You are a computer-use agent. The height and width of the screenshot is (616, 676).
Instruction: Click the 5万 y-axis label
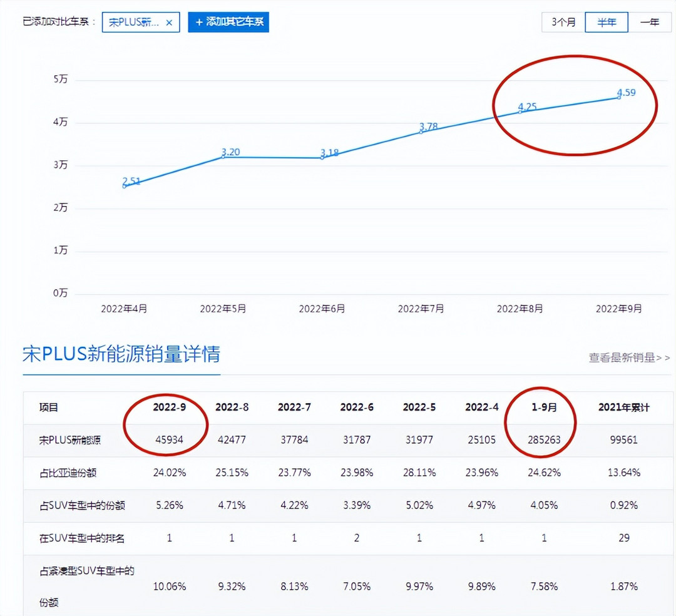[60, 80]
